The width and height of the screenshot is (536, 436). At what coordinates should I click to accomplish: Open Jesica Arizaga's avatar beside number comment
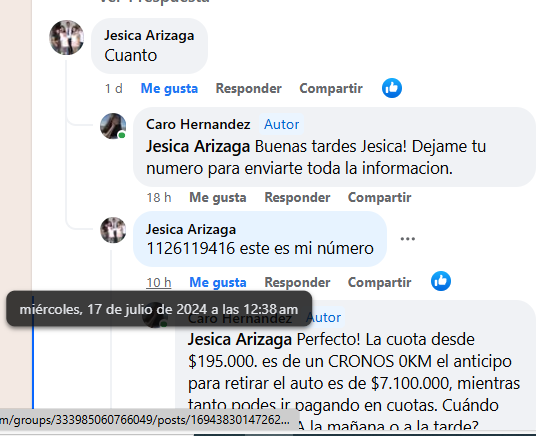click(113, 230)
